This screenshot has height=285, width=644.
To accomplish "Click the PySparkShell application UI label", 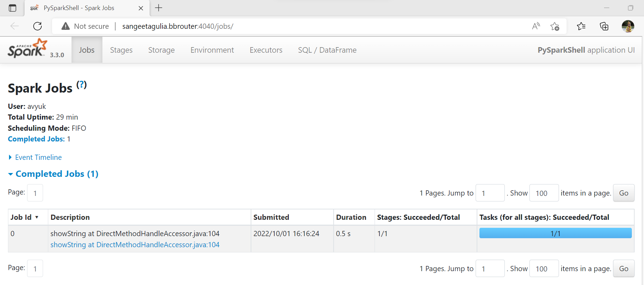I will 586,50.
